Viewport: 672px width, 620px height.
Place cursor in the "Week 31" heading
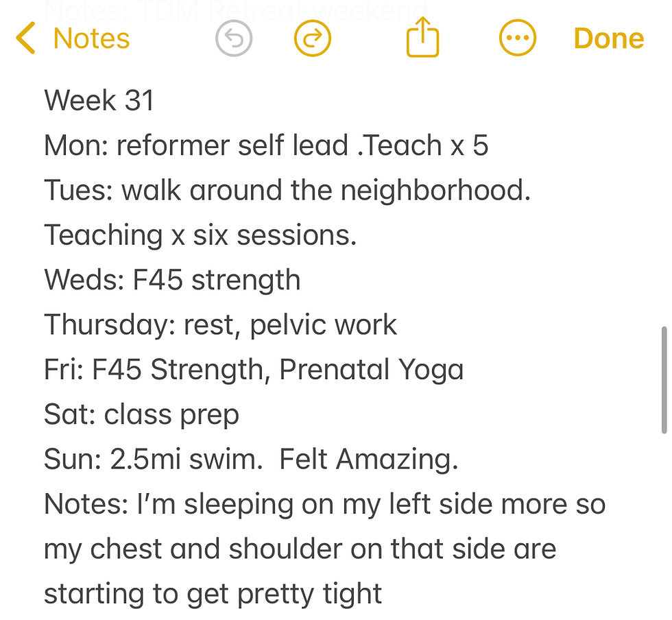tap(99, 101)
